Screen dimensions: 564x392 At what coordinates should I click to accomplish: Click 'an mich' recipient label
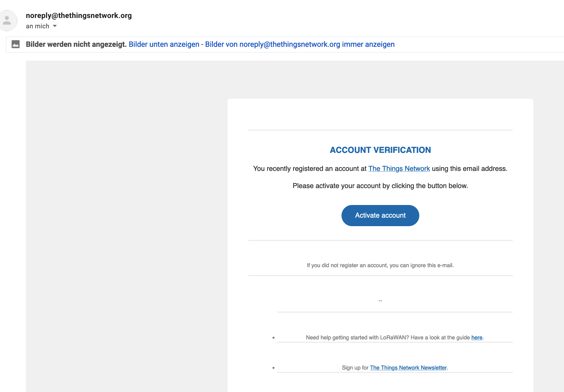[x=38, y=26]
